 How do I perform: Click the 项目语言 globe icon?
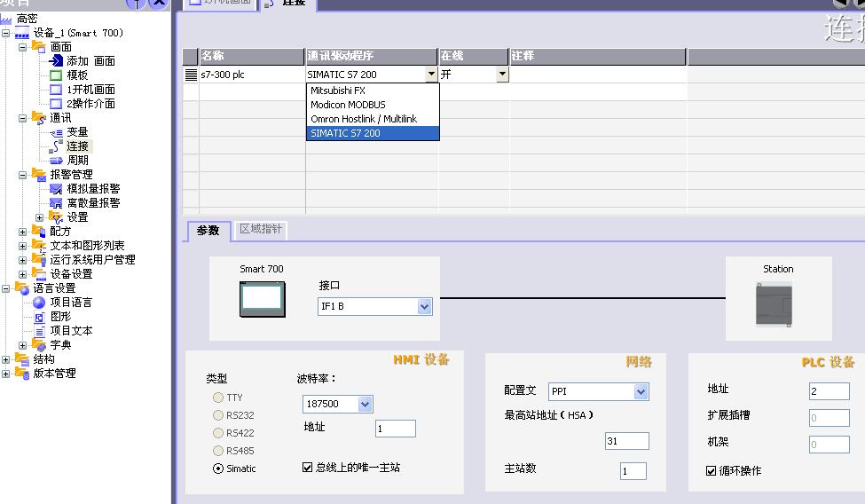click(x=39, y=303)
